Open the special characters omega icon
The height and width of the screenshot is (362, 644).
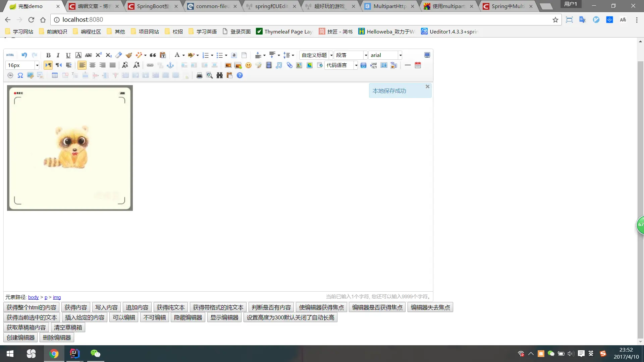pos(20,75)
